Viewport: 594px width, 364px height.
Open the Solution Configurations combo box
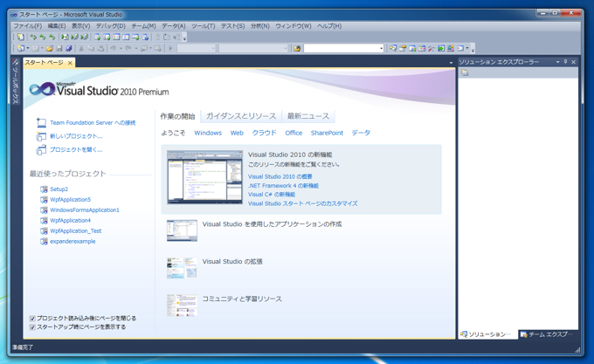[197, 48]
